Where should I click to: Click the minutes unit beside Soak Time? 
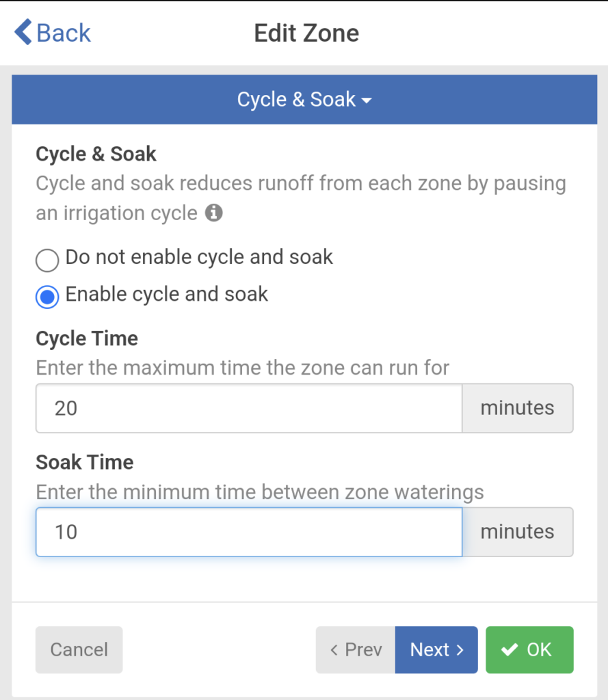click(517, 532)
